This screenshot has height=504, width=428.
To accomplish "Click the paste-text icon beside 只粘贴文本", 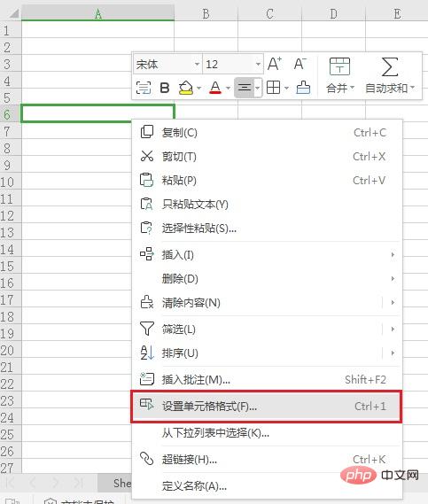I will tap(146, 204).
